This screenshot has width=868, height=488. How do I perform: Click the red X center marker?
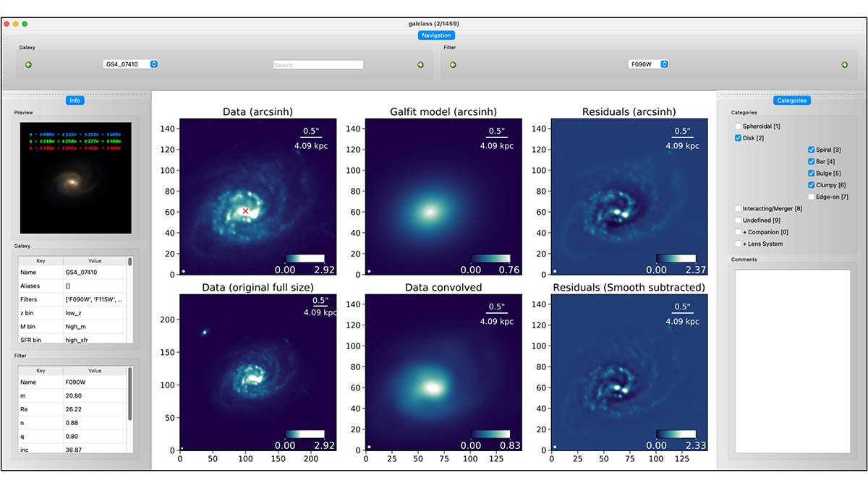click(x=246, y=211)
